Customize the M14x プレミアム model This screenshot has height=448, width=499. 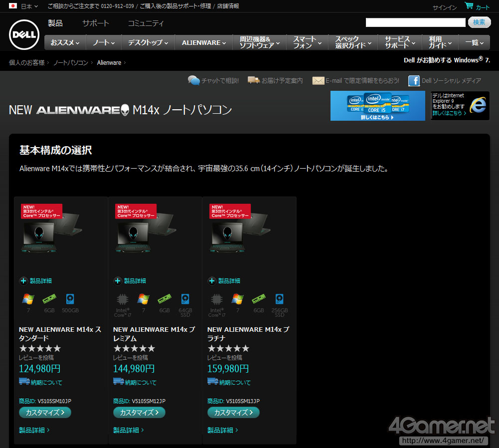click(x=139, y=413)
